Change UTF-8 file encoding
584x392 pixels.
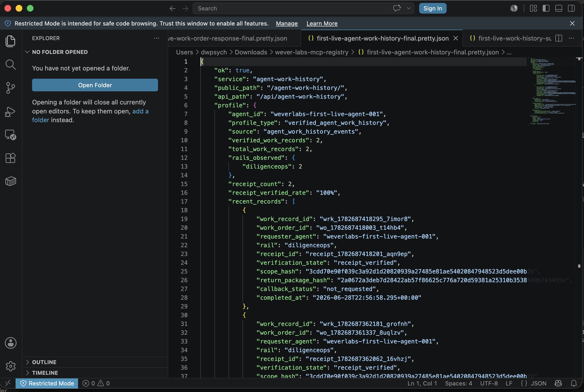pos(489,383)
